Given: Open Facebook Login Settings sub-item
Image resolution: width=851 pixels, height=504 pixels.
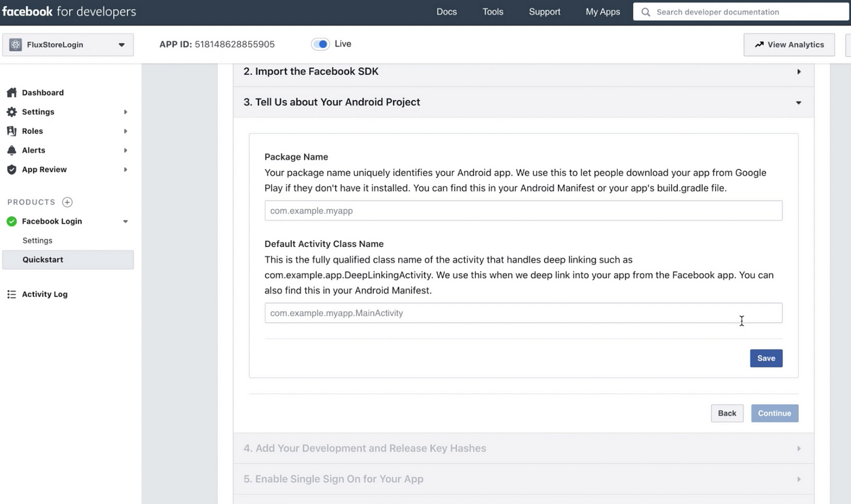Looking at the screenshot, I should (37, 241).
